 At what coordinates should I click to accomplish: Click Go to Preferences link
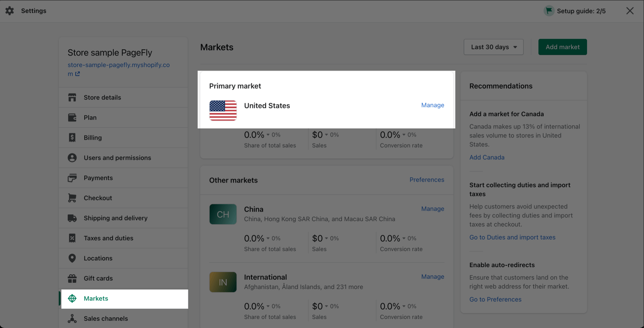click(x=495, y=299)
